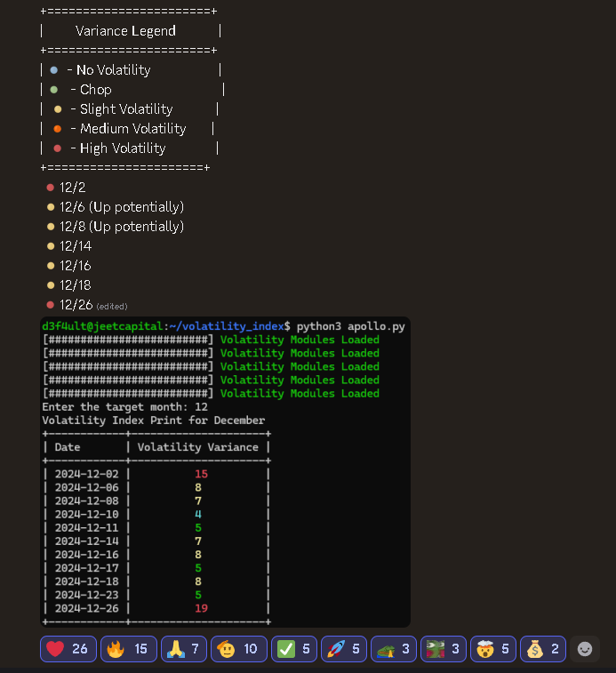This screenshot has height=673, width=616.
Task: Click the text "12/18"
Action: tap(76, 285)
